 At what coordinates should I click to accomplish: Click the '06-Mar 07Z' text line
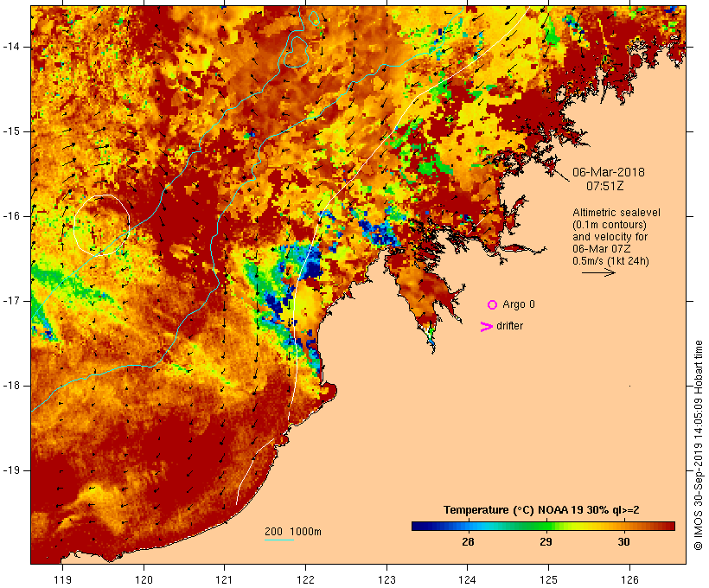coord(602,249)
